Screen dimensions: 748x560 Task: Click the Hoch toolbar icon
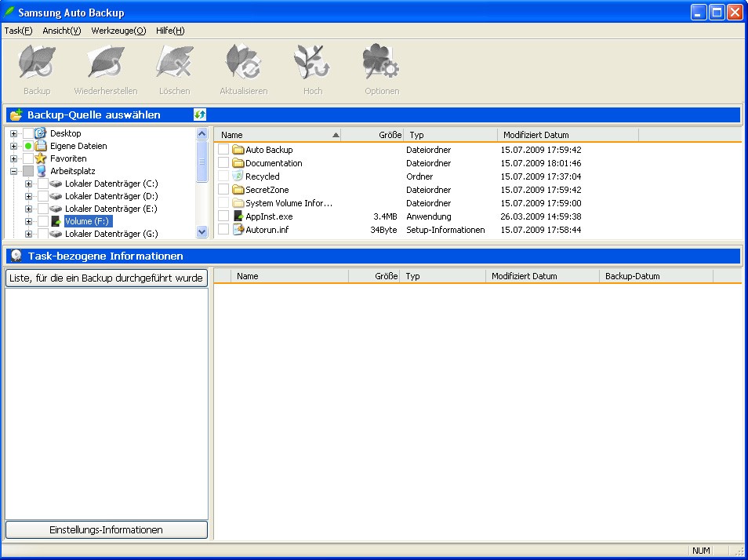pyautogui.click(x=313, y=62)
